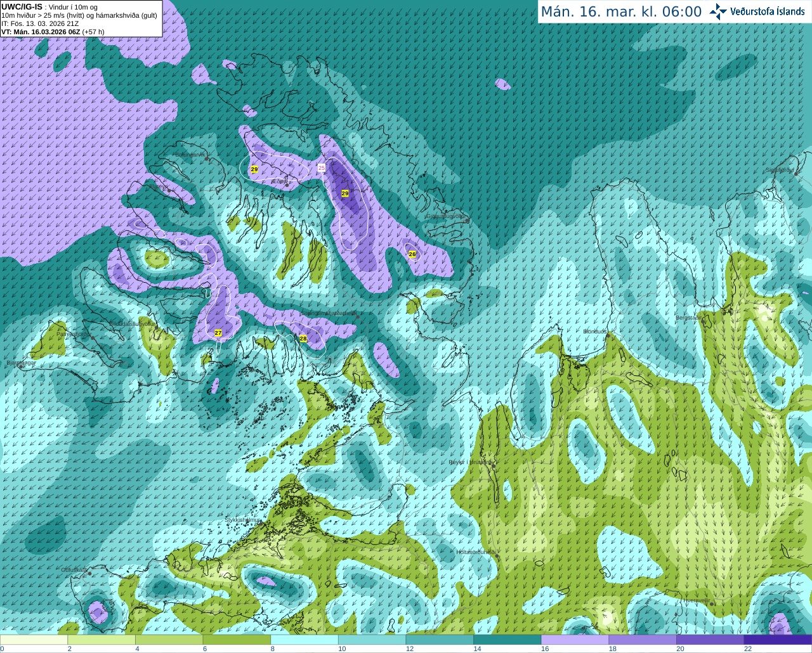Click the Veðurstofa Íslands logo
Viewport: 812px width, 653px height.
757,11
